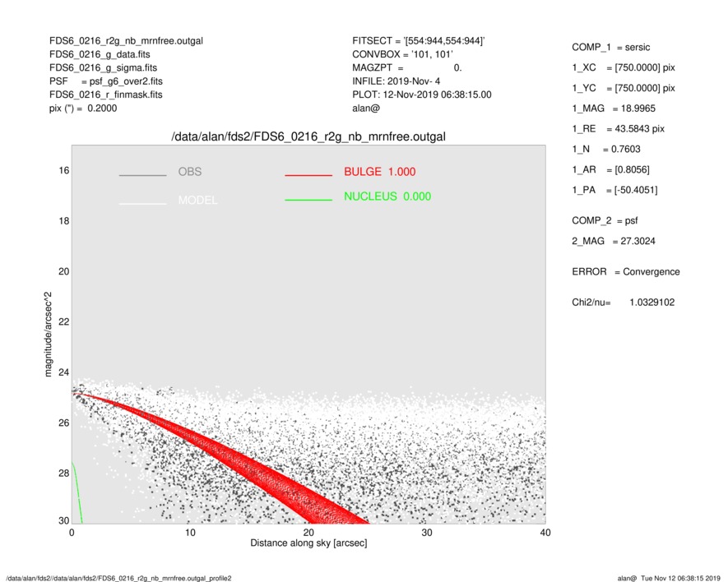728x582 pixels.
Task: Click the ERROR = Convergence entry
Action: (626, 272)
